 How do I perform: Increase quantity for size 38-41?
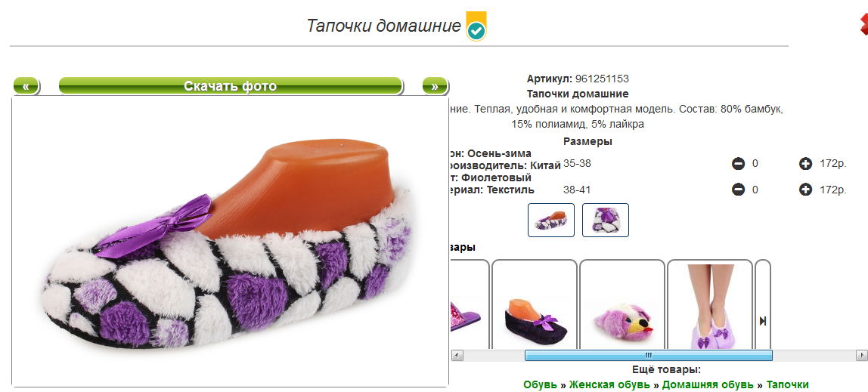805,190
